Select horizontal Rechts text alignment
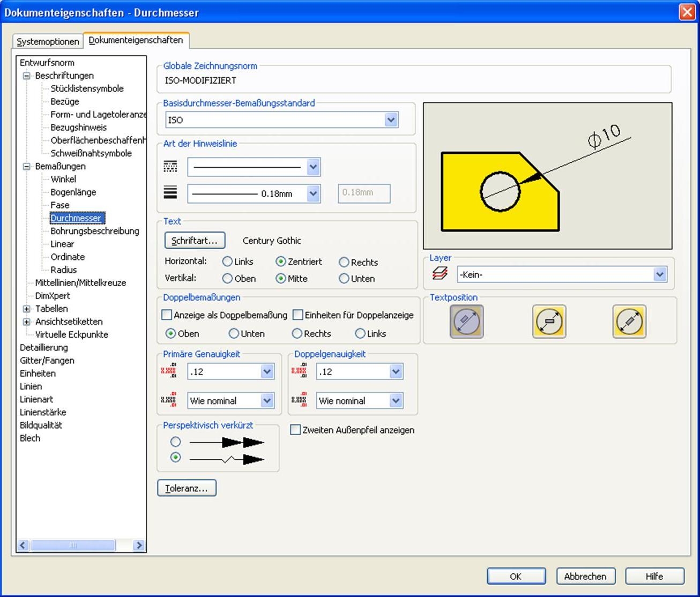Screen dimensions: 700x597 click(x=344, y=262)
